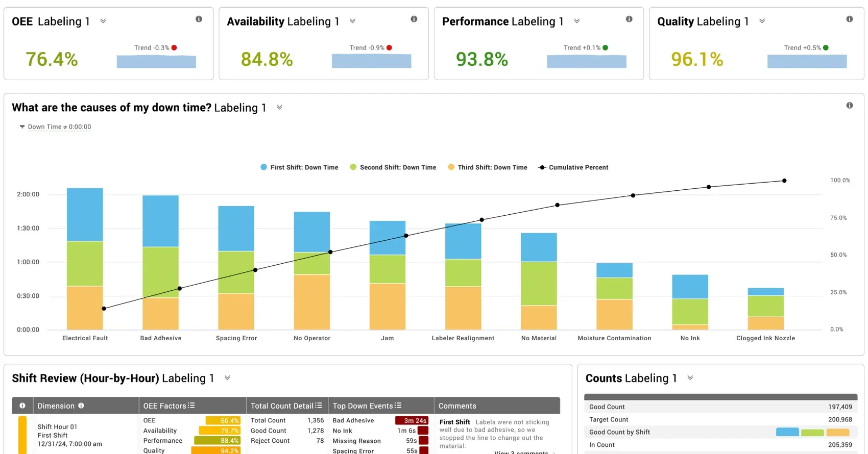This screenshot has height=454, width=868.
Task: Expand the Counts Labeling 1 chevron
Action: pyautogui.click(x=690, y=377)
